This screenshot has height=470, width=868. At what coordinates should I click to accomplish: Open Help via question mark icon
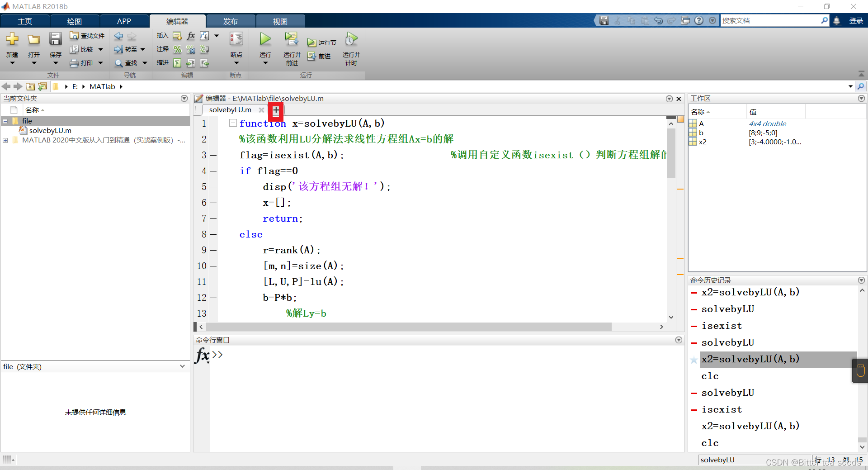[x=699, y=21]
